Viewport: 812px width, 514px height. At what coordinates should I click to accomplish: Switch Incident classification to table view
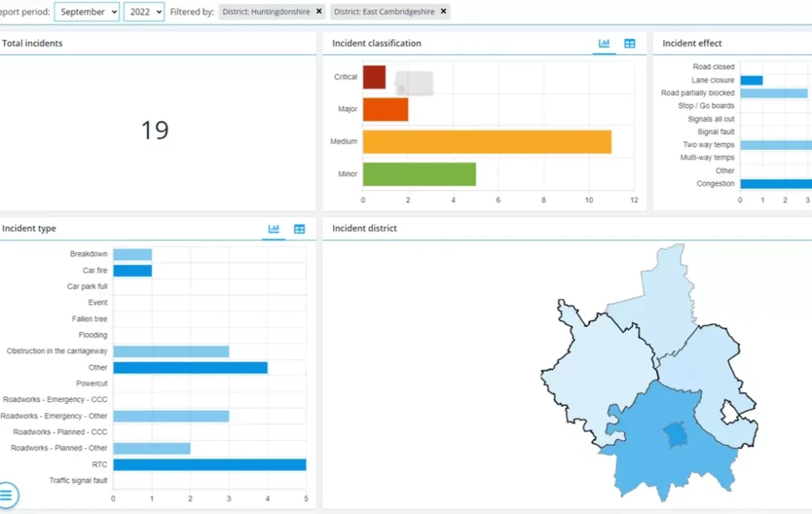click(x=630, y=44)
